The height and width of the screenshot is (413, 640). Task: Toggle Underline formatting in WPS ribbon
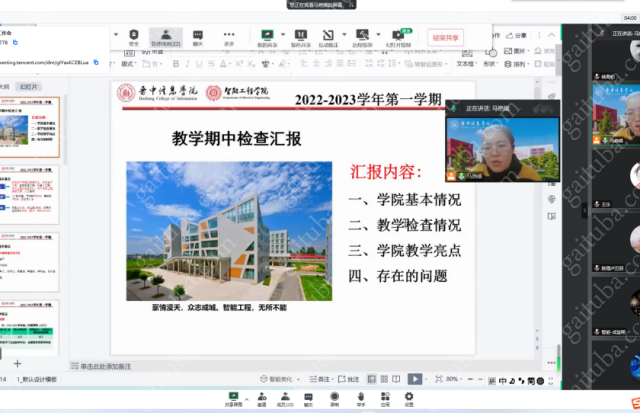[199, 64]
